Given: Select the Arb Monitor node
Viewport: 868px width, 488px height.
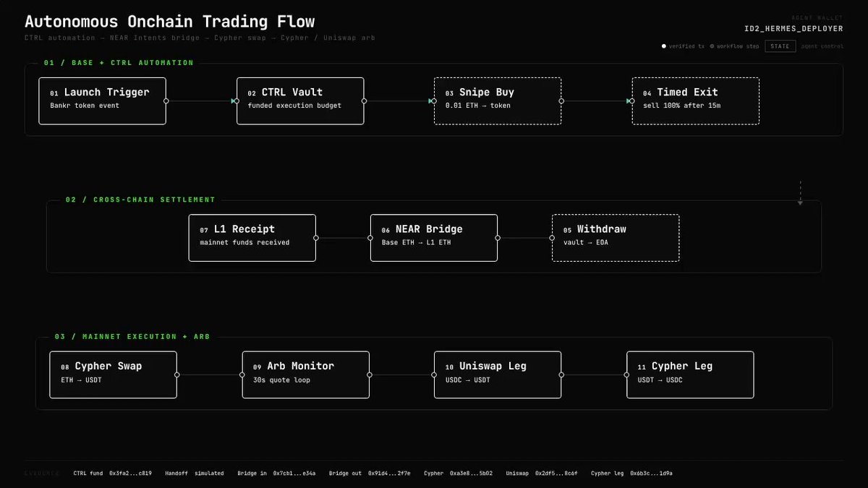Looking at the screenshot, I should [x=306, y=374].
